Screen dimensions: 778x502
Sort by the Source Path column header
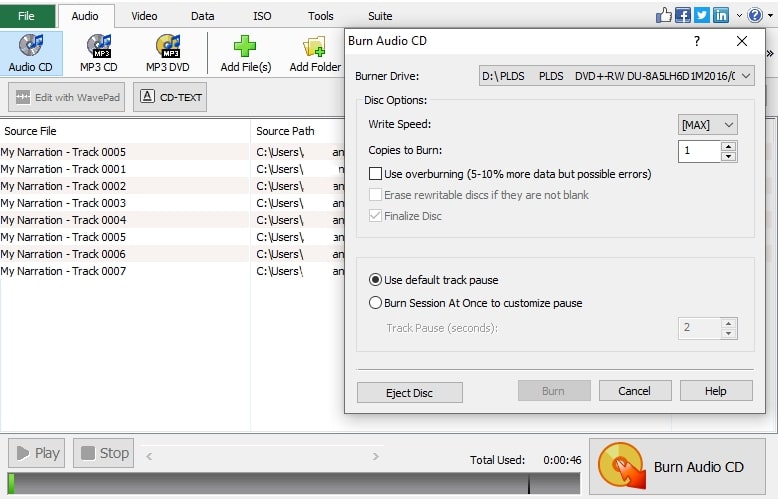(x=298, y=131)
